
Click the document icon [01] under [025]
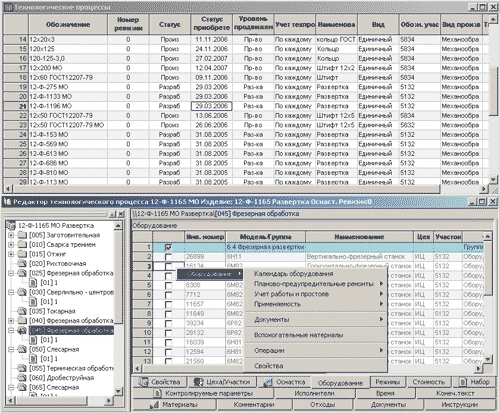(33, 283)
